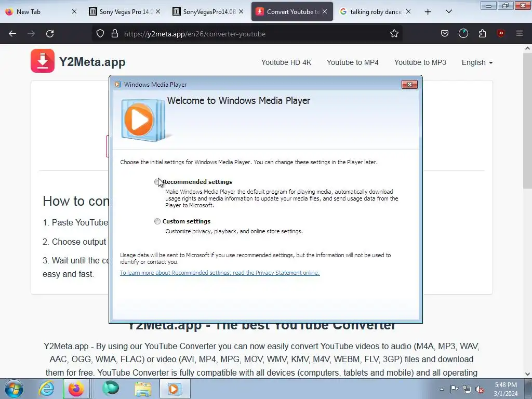The width and height of the screenshot is (532, 399).
Task: Open the Extensions puzzle icon
Action: tap(482, 33)
